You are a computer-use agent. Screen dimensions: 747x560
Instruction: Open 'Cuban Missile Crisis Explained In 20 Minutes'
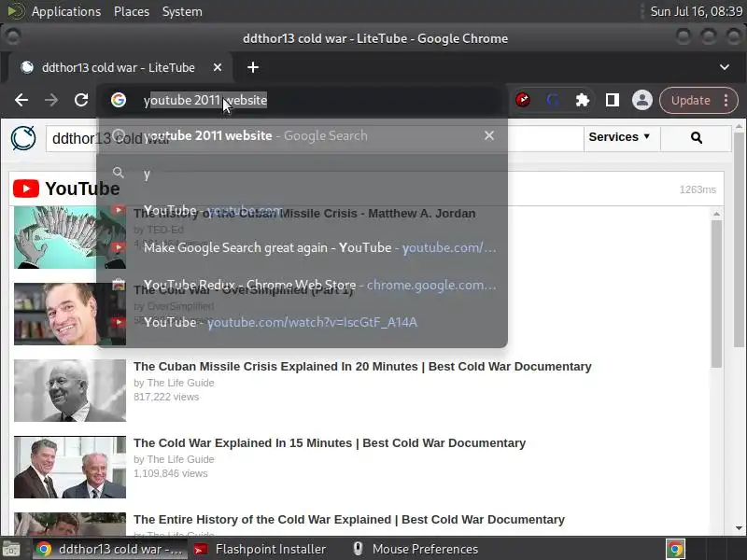[362, 366]
